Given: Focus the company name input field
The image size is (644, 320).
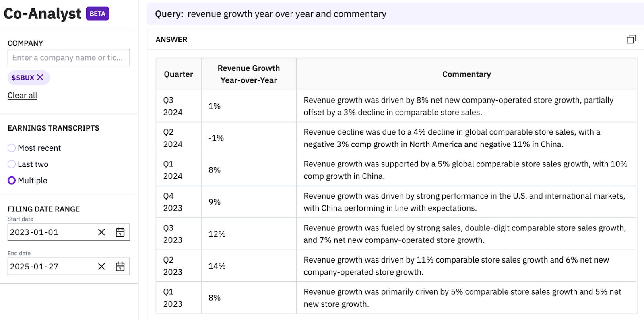Looking at the screenshot, I should tap(68, 57).
